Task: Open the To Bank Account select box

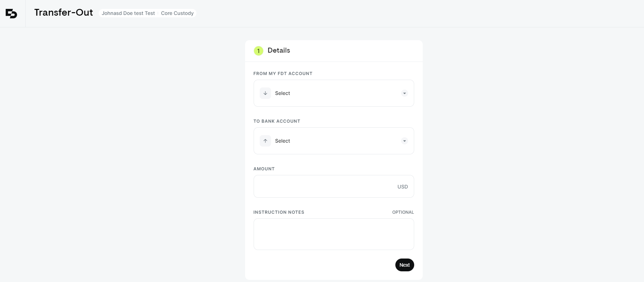Action: pos(334,141)
